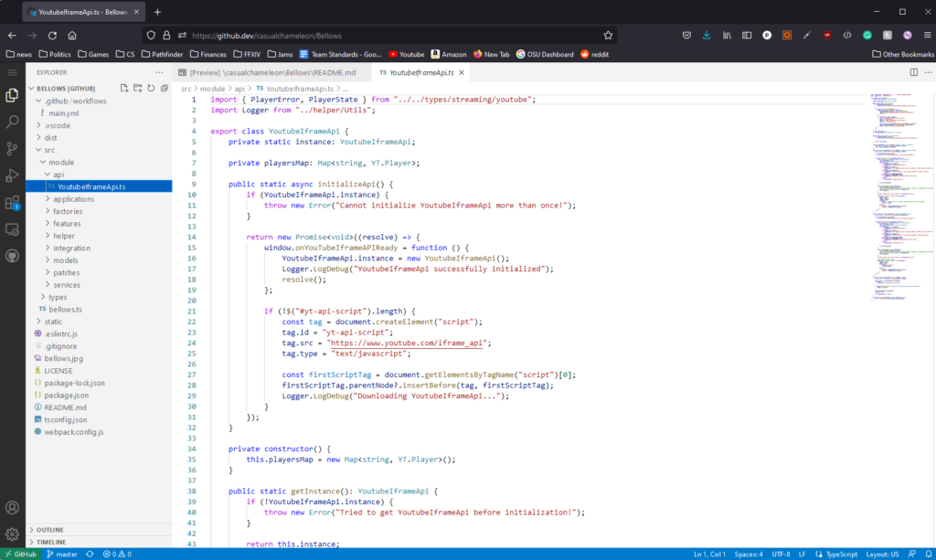Screen dimensions: 936x560
Task: Open the Search view in activity bar
Action: click(13, 121)
